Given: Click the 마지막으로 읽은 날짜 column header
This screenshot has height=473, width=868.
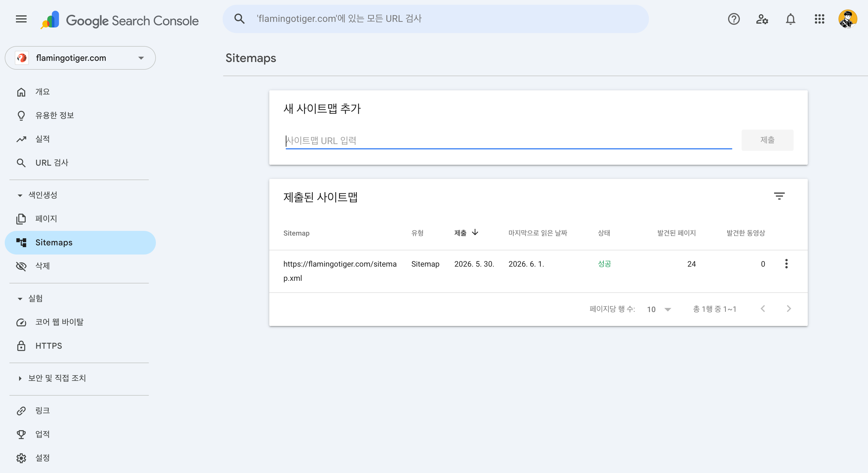Looking at the screenshot, I should click(537, 233).
